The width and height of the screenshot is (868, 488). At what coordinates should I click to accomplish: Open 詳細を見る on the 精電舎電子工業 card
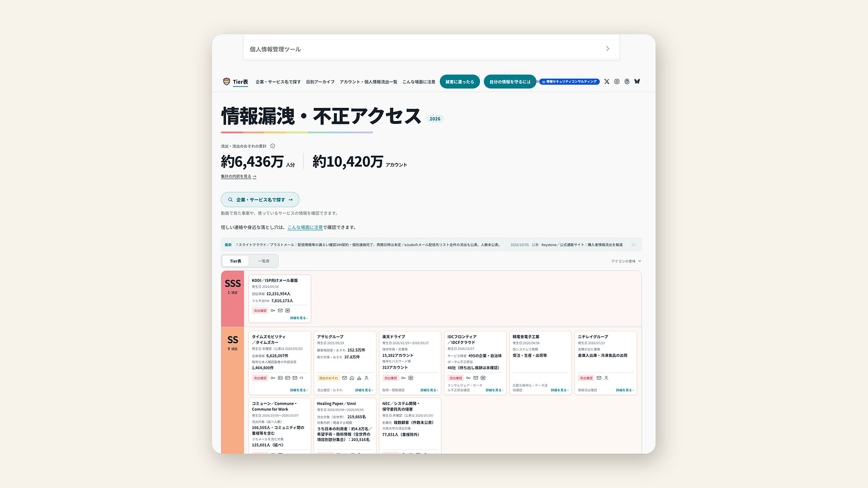pyautogui.click(x=560, y=390)
